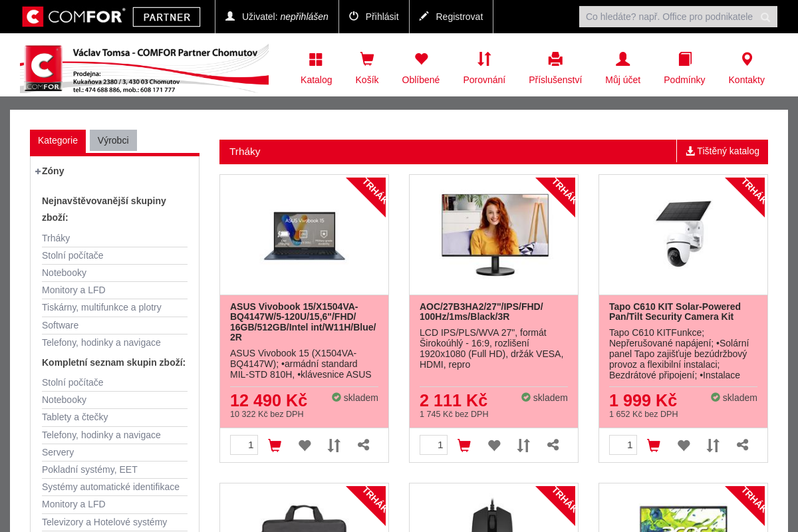Open the Kontakty map pin icon
The image size is (798, 532).
(747, 59)
